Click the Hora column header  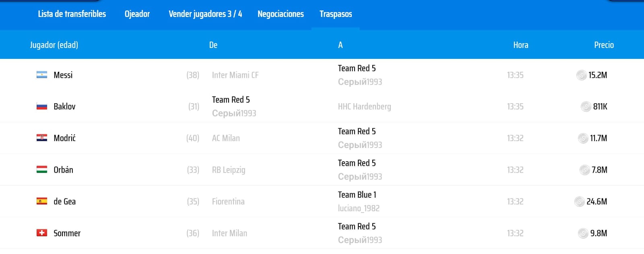(x=520, y=45)
